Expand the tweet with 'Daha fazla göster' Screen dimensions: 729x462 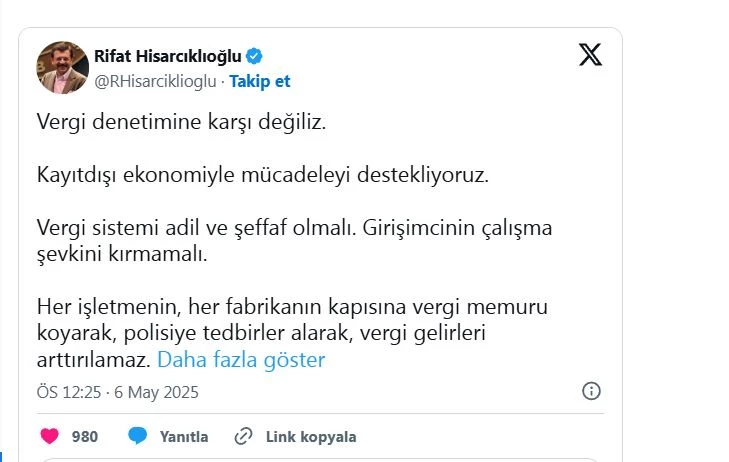(x=241, y=360)
